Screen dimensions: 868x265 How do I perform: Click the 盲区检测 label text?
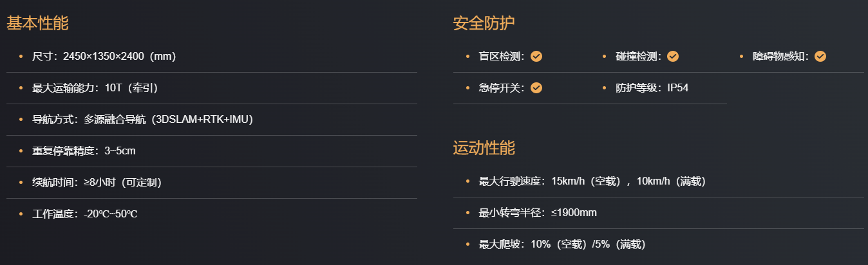(501, 57)
